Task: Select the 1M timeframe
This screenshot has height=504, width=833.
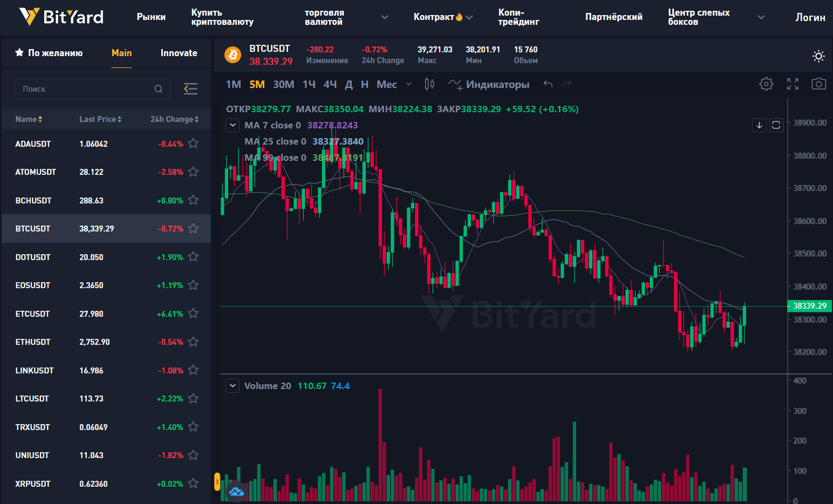Action: [234, 84]
